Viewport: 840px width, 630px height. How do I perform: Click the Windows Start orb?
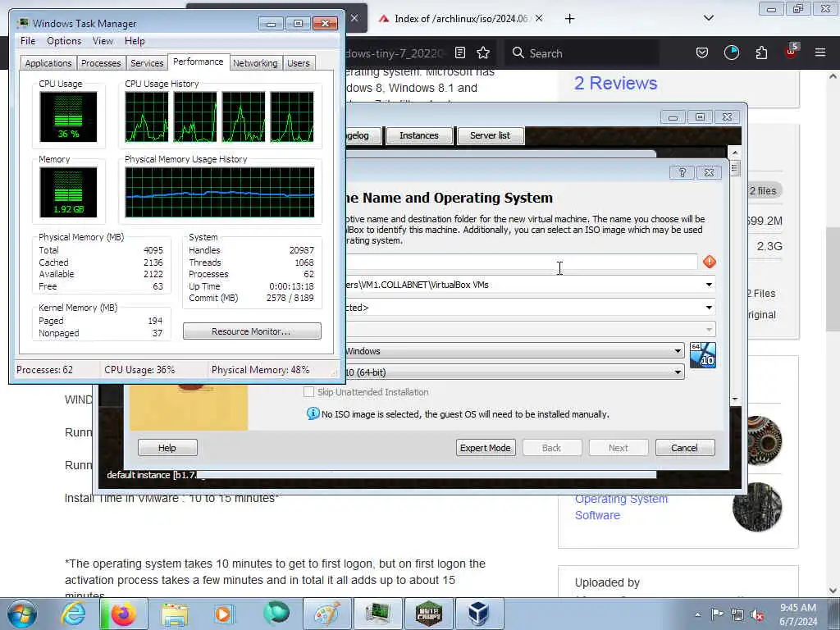(x=22, y=614)
